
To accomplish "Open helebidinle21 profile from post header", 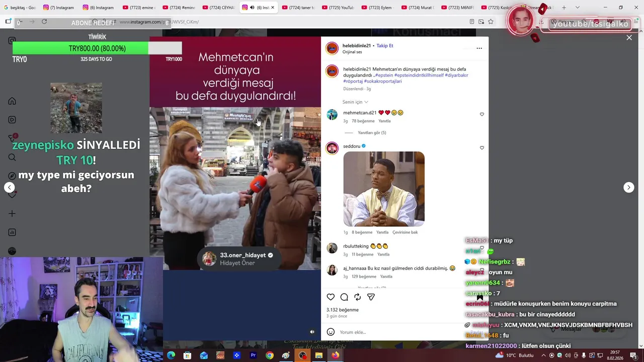I will click(357, 46).
